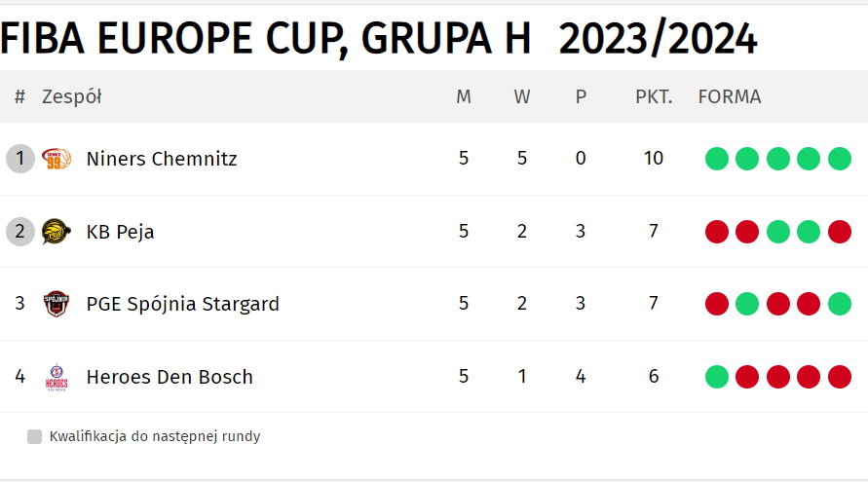Click the KB Peja lion logo
The image size is (868, 482).
(57, 232)
